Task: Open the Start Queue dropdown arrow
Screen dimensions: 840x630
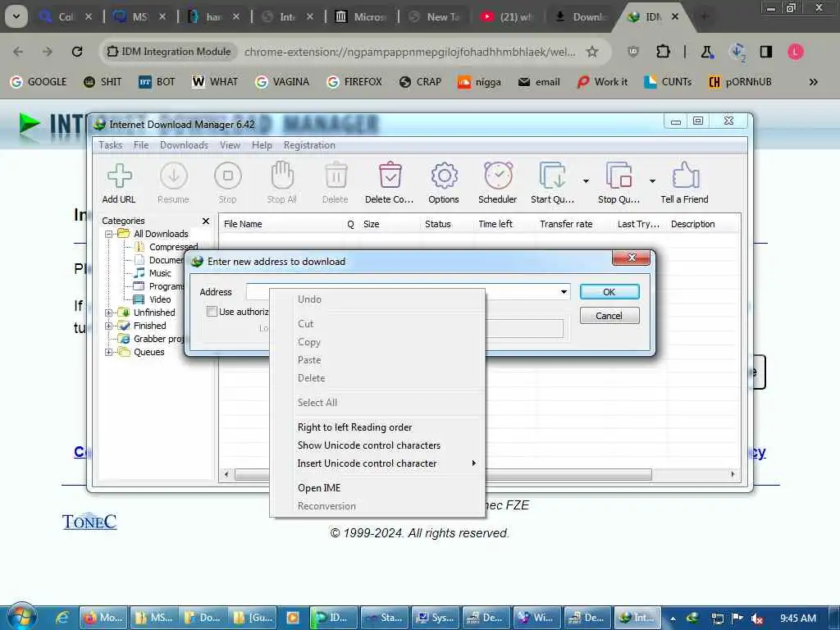Action: click(586, 181)
